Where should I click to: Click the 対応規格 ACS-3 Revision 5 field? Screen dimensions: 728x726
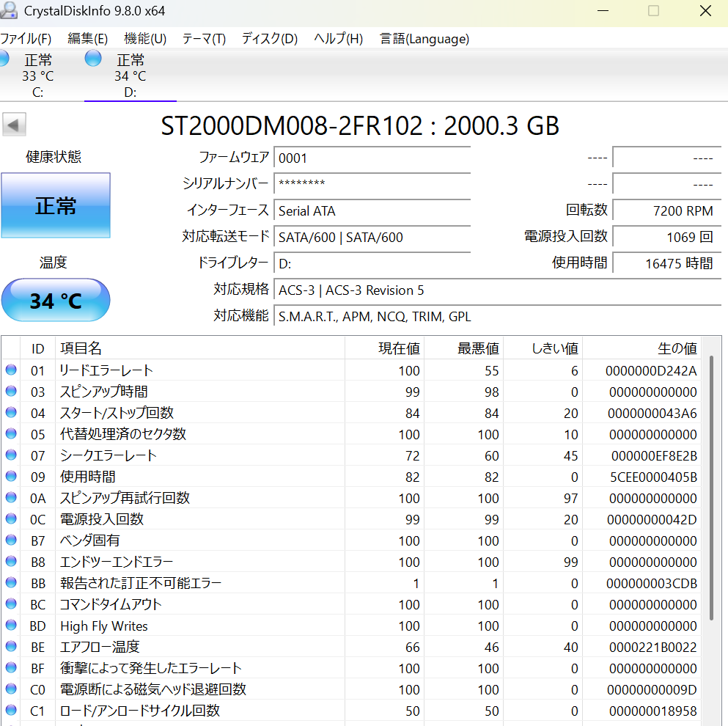coord(498,290)
